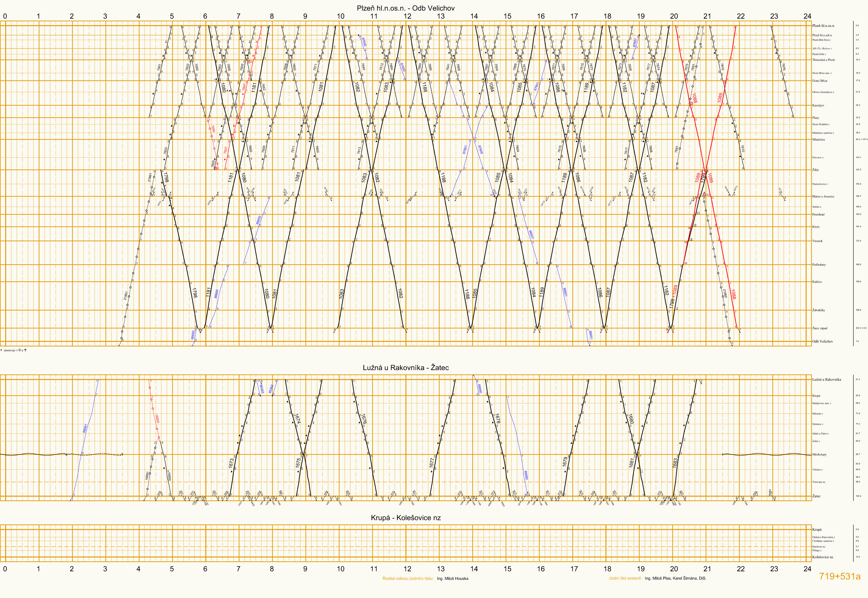Click blue train number 69061 label
This screenshot has width=868, height=598.
pos(85,428)
